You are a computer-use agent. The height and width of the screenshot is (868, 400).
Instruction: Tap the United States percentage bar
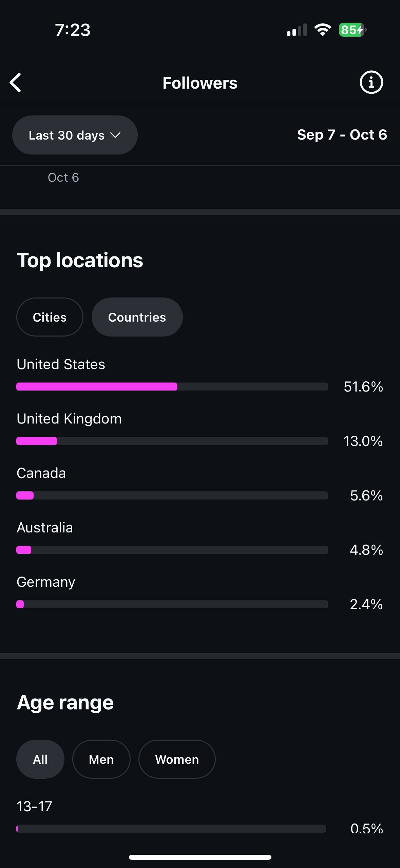(x=172, y=386)
